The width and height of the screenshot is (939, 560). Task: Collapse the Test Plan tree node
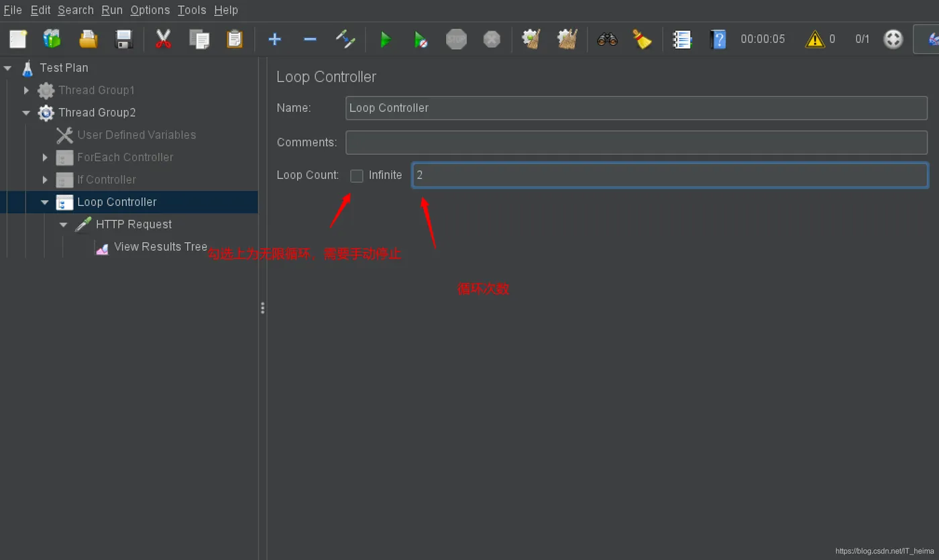[8, 68]
